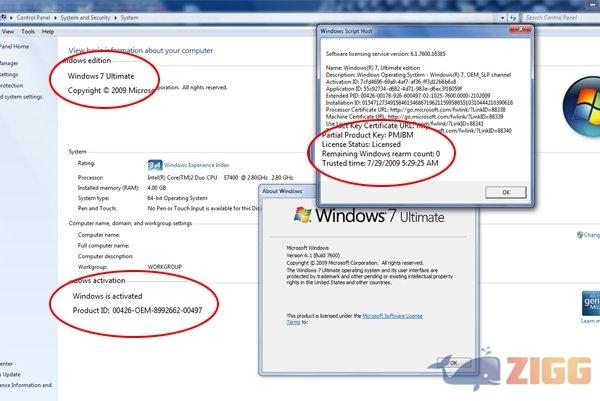
Task: Click the 'Windows is activated' text
Action: click(108, 296)
